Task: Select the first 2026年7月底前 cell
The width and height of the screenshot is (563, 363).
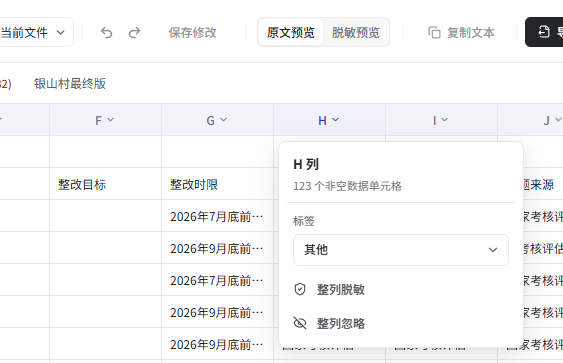Action: point(218,216)
